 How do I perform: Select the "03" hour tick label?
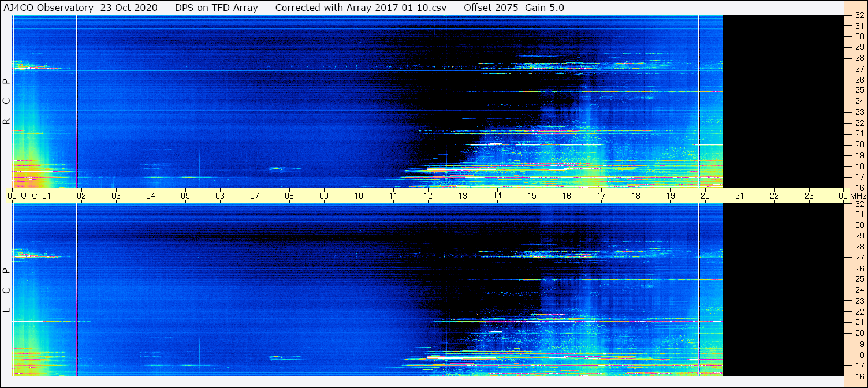[x=116, y=196]
